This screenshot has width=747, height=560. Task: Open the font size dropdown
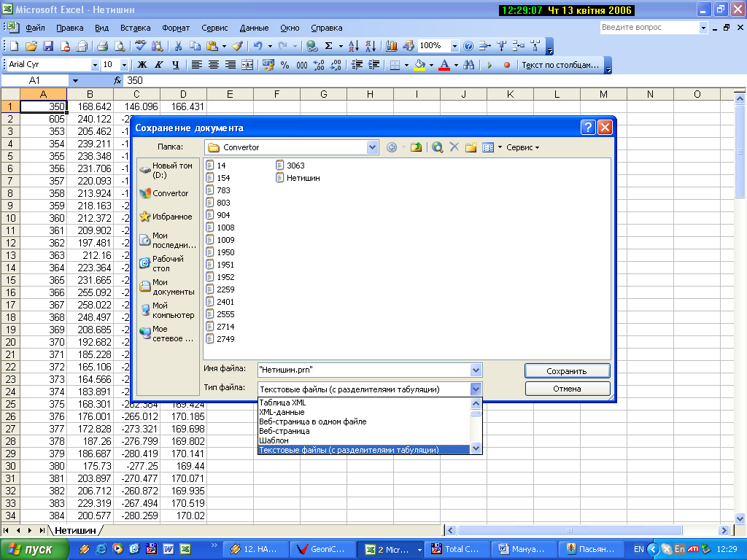point(124,65)
